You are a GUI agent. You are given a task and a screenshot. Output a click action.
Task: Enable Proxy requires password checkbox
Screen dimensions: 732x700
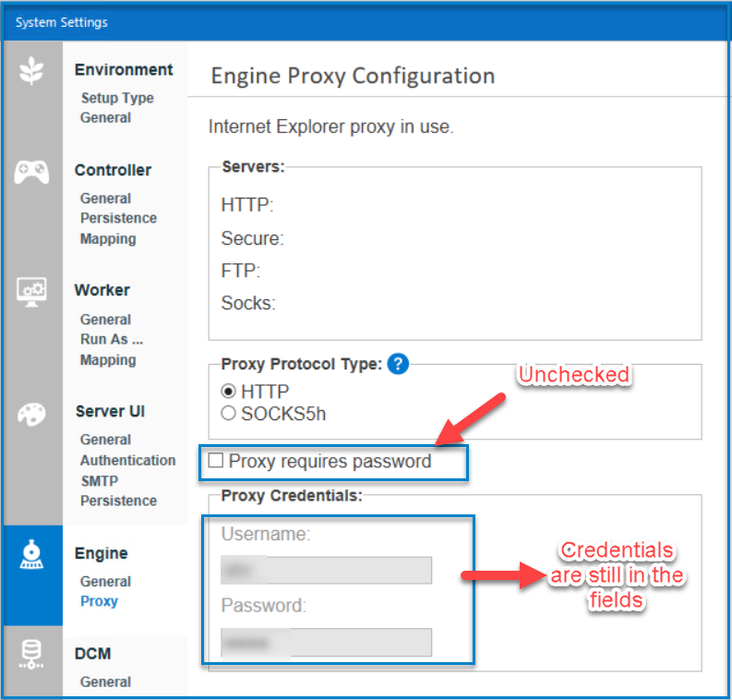click(x=216, y=461)
